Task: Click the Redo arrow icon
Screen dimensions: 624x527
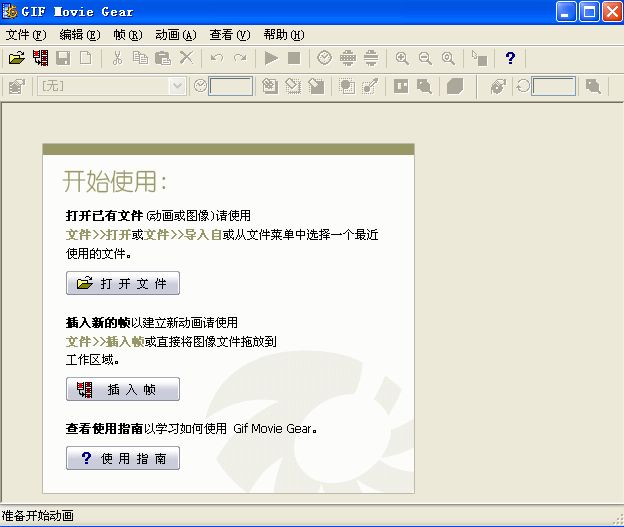Action: point(240,58)
